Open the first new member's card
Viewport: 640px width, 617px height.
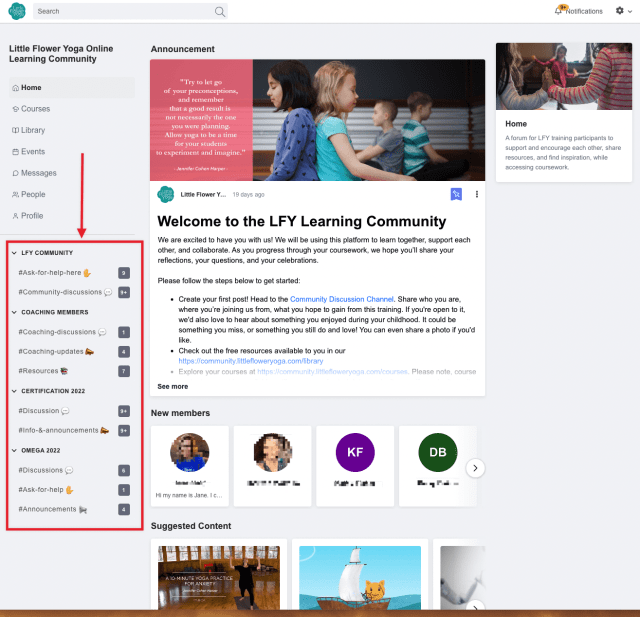point(190,466)
